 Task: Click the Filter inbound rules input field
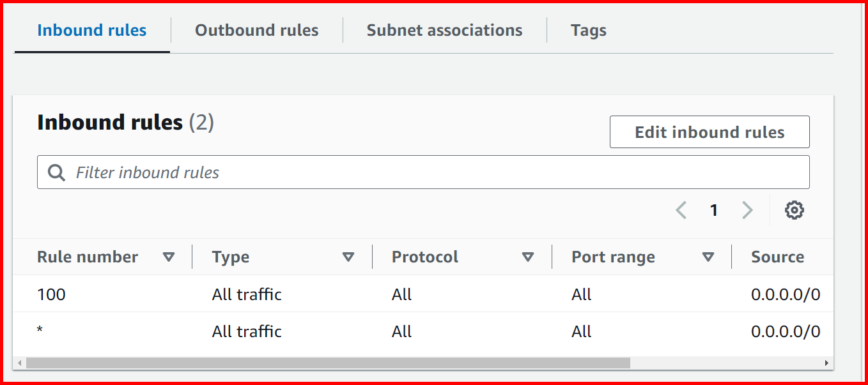pos(256,172)
